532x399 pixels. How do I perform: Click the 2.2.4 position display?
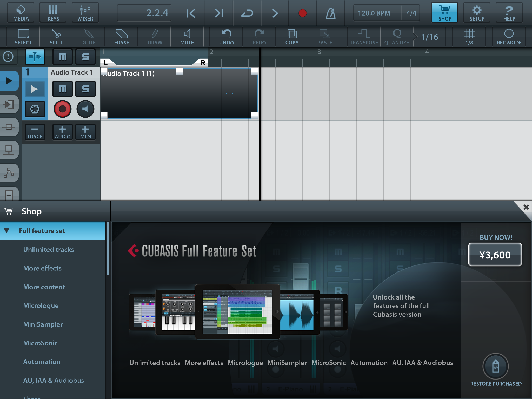point(144,13)
